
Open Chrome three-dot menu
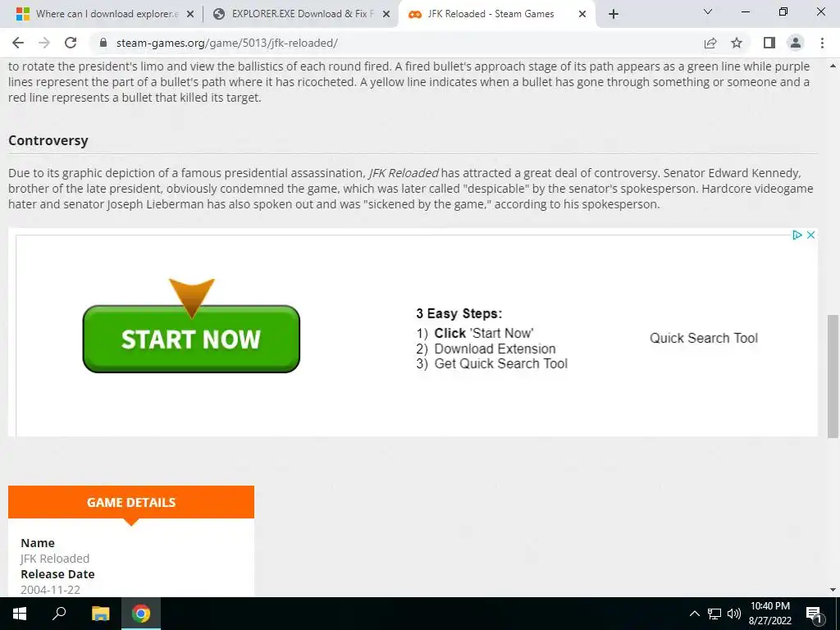pos(822,43)
